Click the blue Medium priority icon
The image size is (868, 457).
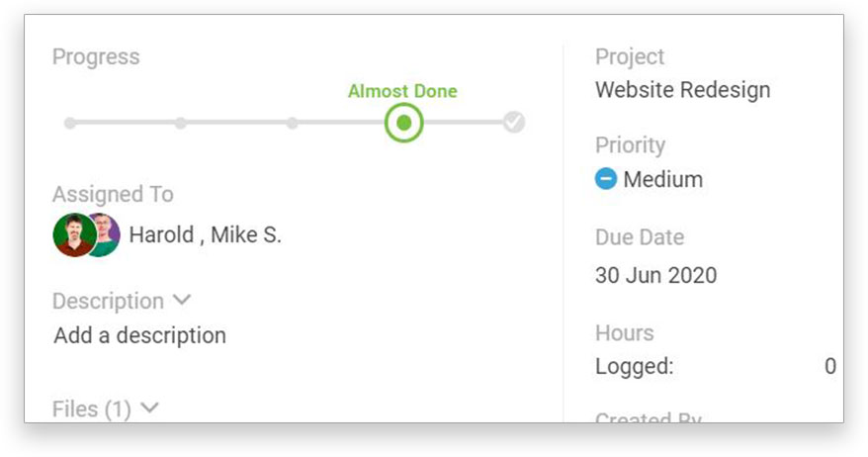click(606, 179)
